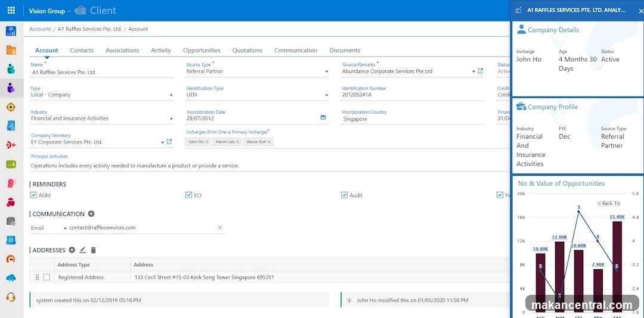Screen dimensions: 644x318
Task: Delete address with trash icon
Action: click(93, 250)
